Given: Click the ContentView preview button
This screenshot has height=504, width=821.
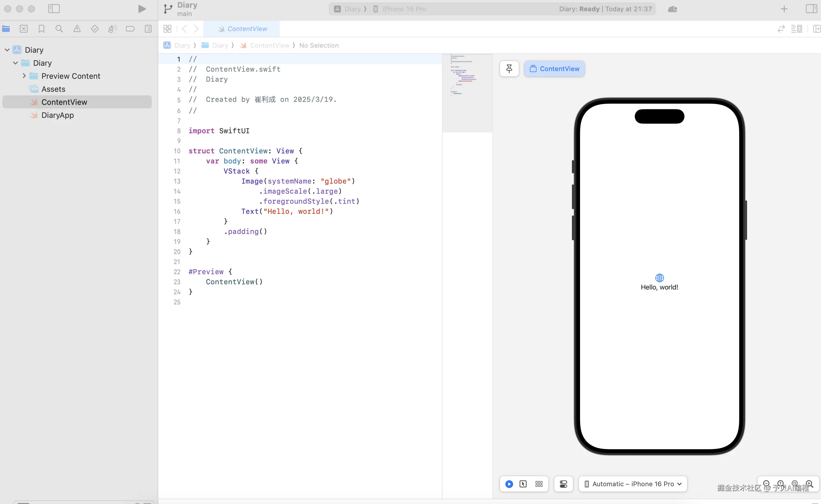Looking at the screenshot, I should point(555,69).
